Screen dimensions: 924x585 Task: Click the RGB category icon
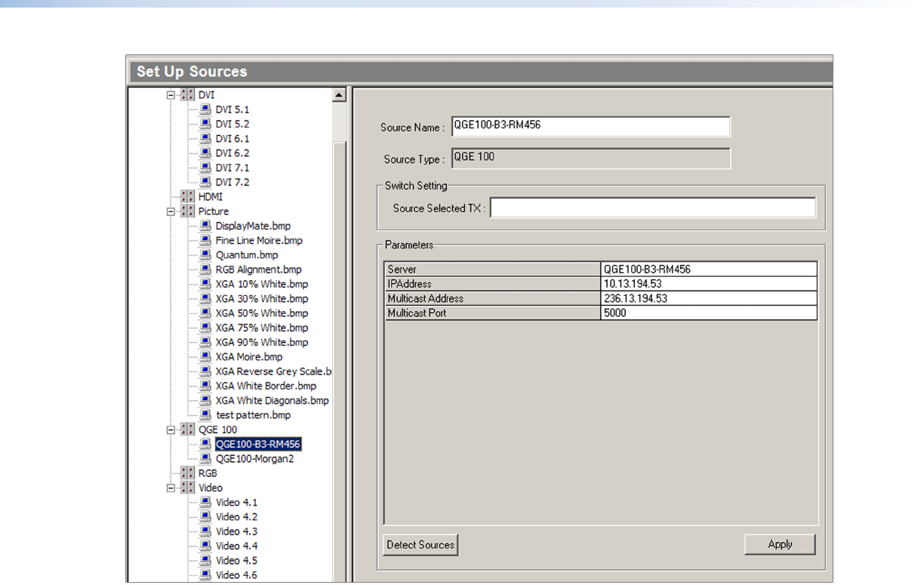(x=187, y=473)
